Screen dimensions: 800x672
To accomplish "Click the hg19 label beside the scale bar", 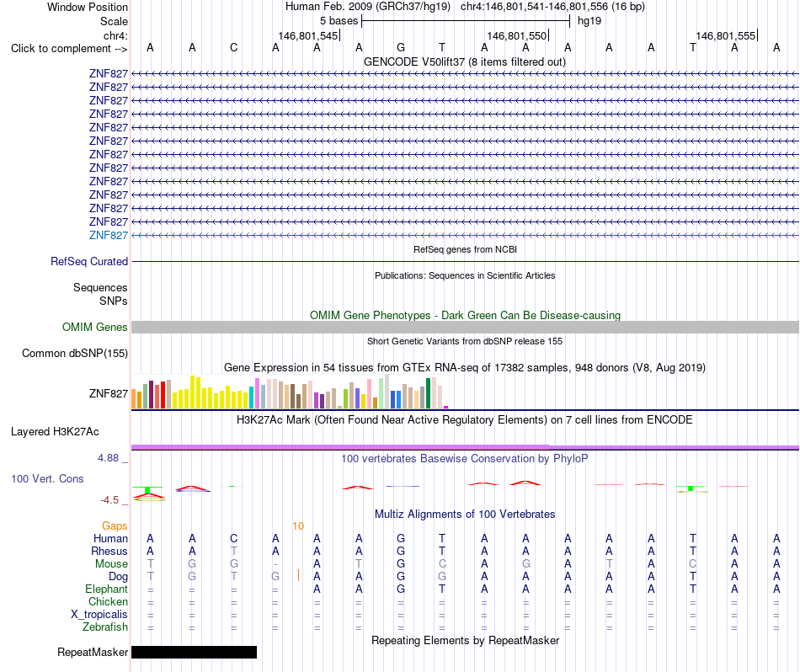I will 589,21.
